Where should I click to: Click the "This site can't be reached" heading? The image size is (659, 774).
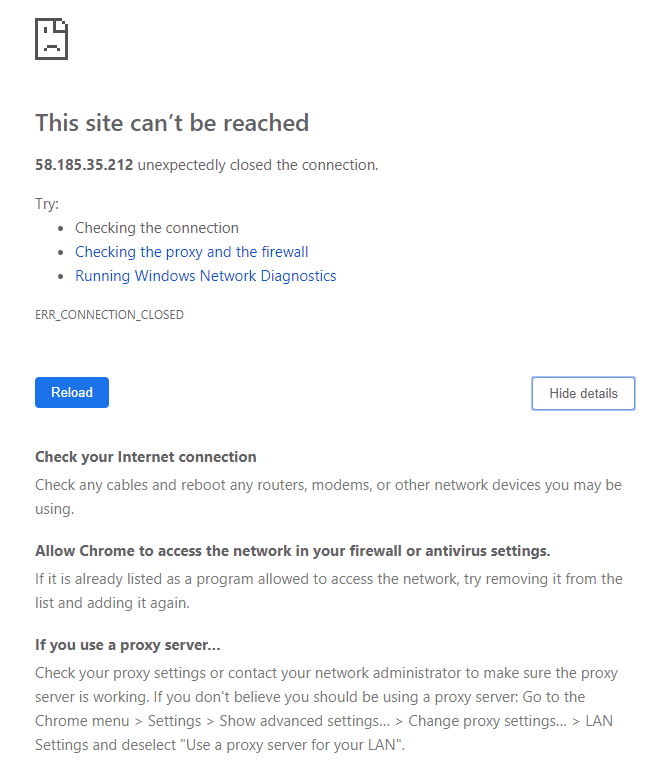click(172, 123)
